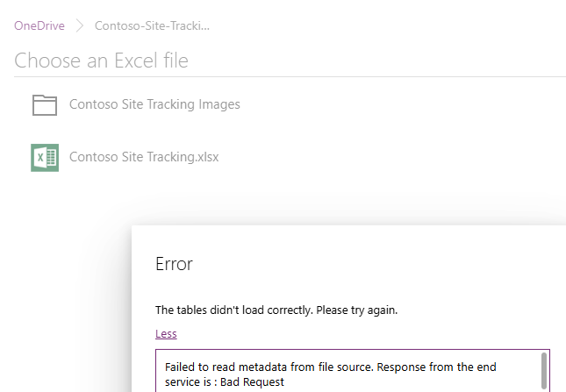The image size is (566, 392).
Task: Collapse error details with the Less link
Action: coord(166,333)
